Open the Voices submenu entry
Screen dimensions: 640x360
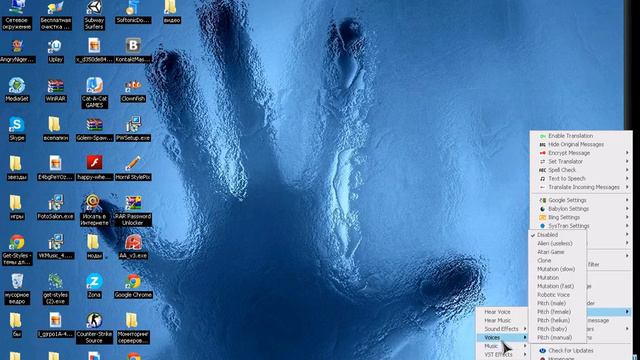(502, 338)
